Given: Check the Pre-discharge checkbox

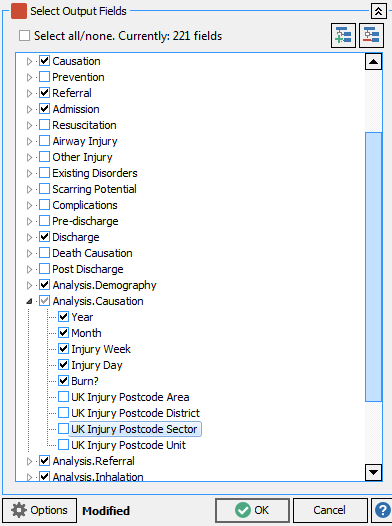Looking at the screenshot, I should 45,221.
